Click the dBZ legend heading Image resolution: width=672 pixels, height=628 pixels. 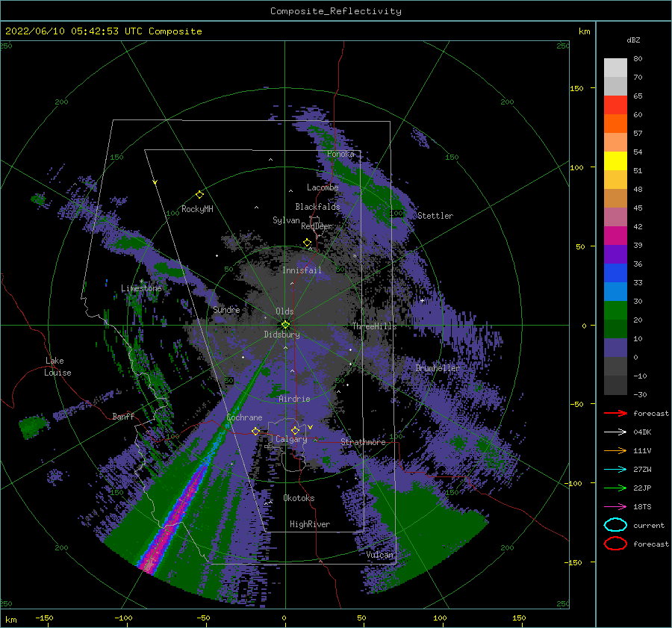(x=633, y=40)
